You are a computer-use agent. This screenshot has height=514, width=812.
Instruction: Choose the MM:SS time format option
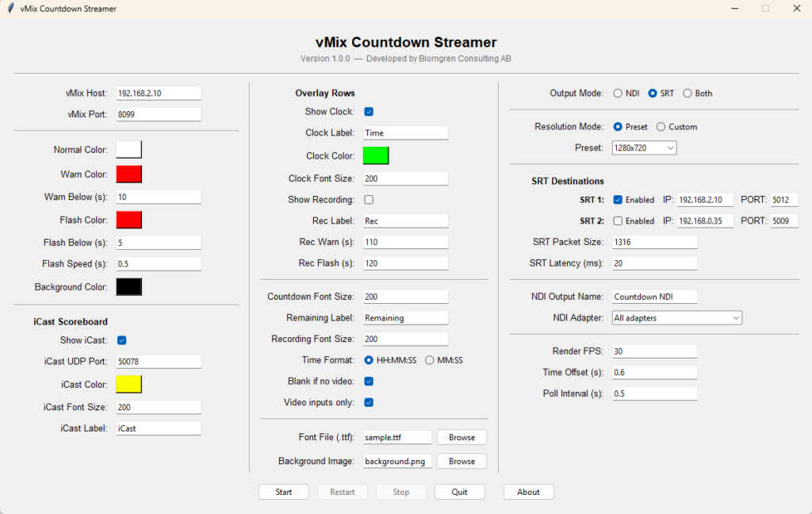pos(430,360)
